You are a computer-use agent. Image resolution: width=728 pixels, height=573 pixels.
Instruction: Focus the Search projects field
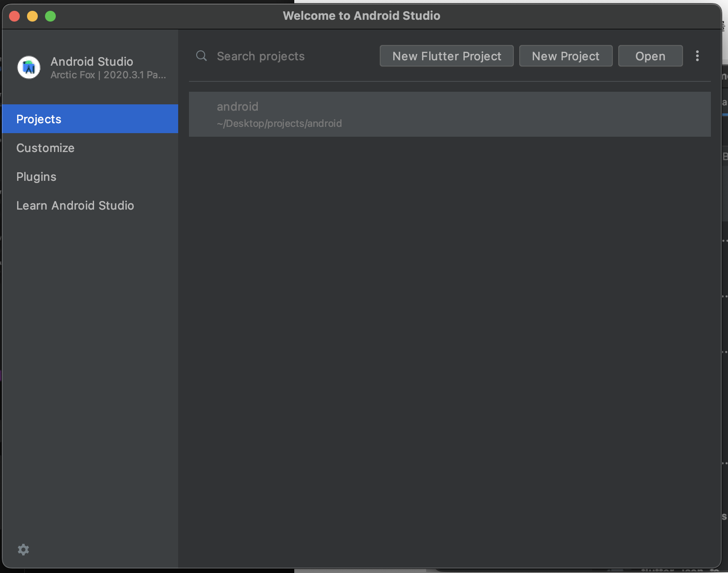283,56
